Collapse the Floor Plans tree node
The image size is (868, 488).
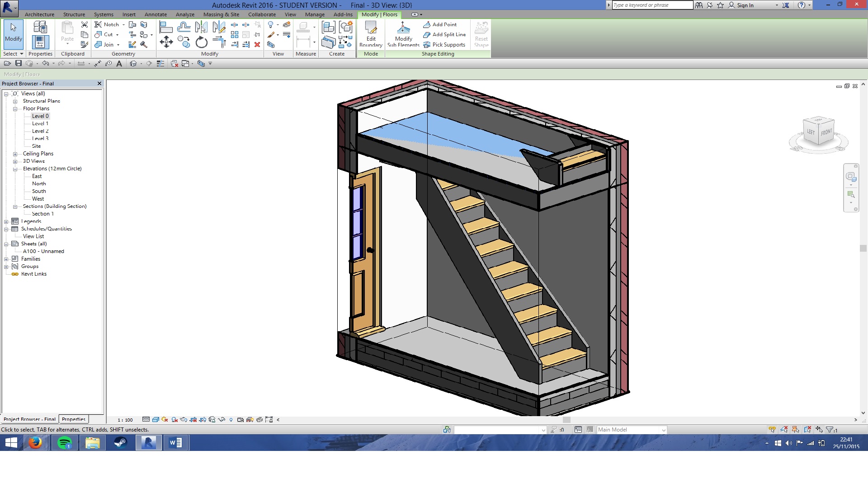click(x=15, y=109)
